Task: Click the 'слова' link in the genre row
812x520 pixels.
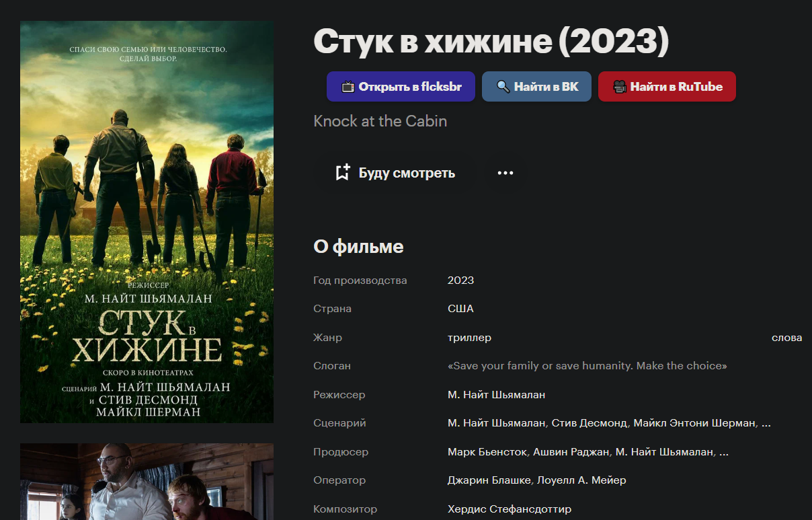Action: [786, 338]
